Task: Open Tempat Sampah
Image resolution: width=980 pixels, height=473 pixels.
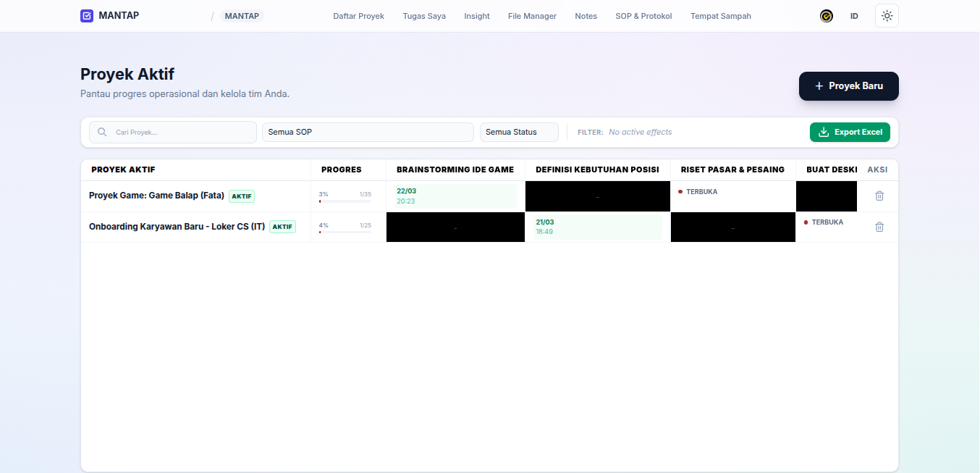Action: 721,16
